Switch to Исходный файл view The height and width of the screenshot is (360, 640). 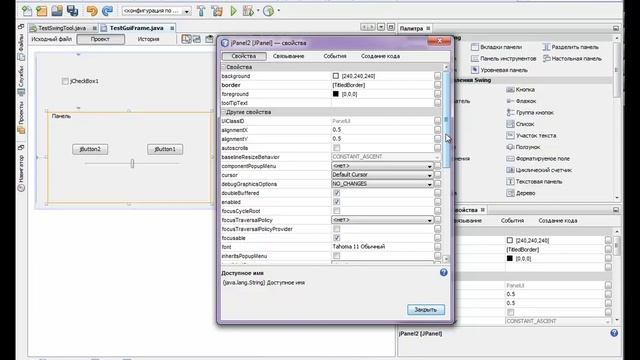point(51,39)
